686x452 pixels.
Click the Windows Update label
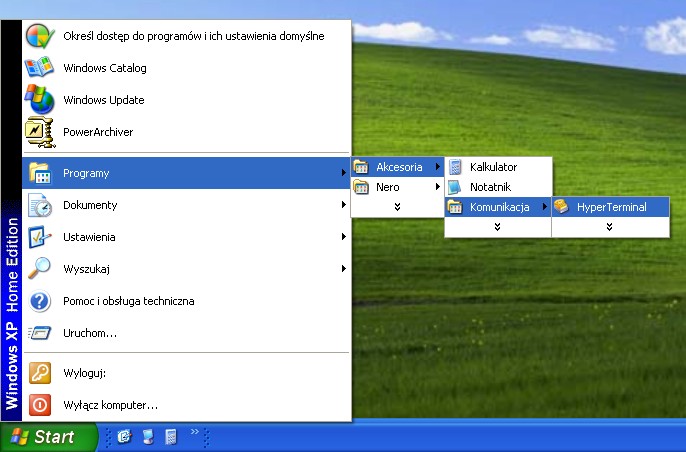[104, 100]
